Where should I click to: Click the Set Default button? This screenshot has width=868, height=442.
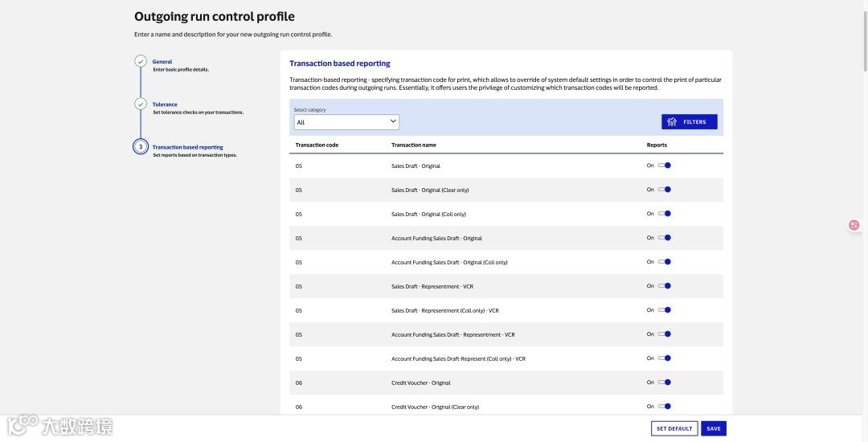coord(674,428)
